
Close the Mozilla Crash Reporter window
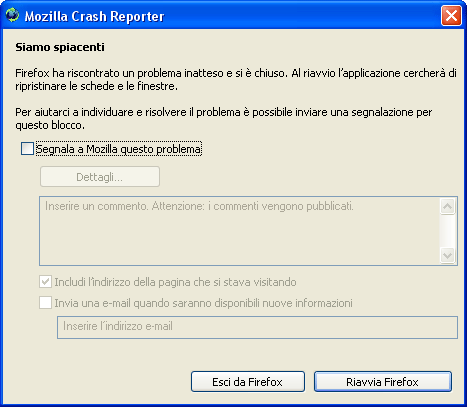451,16
